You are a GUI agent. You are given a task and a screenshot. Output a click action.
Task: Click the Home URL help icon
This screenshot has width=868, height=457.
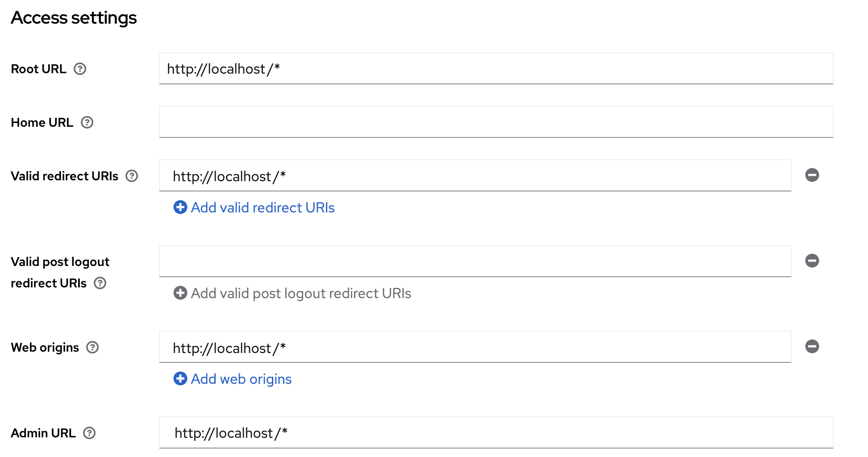click(87, 123)
